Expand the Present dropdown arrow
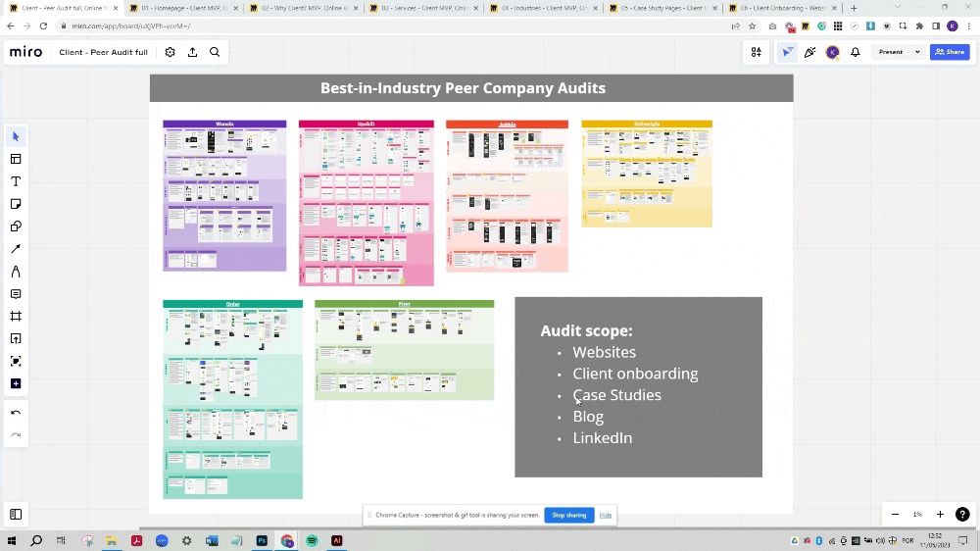 (x=917, y=52)
